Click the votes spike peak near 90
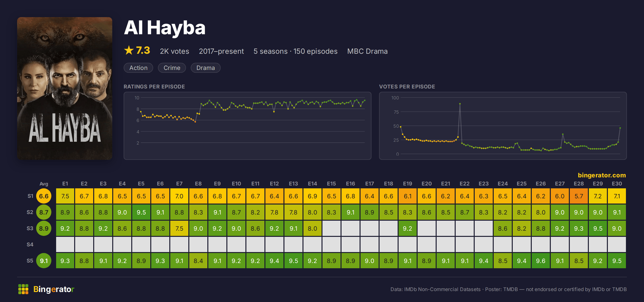 point(460,104)
